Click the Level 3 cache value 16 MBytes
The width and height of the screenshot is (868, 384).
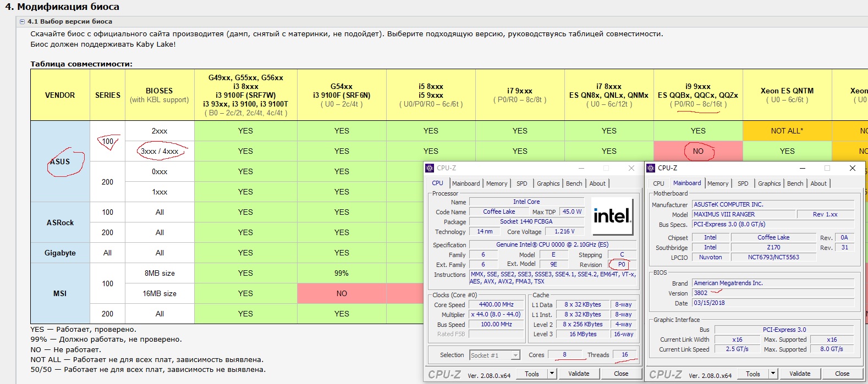click(583, 335)
